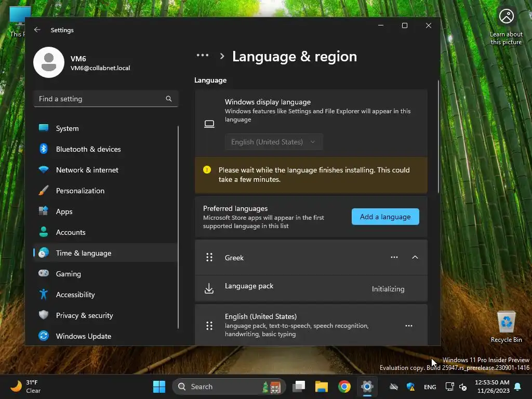Open the Windows Start button

tap(159, 387)
